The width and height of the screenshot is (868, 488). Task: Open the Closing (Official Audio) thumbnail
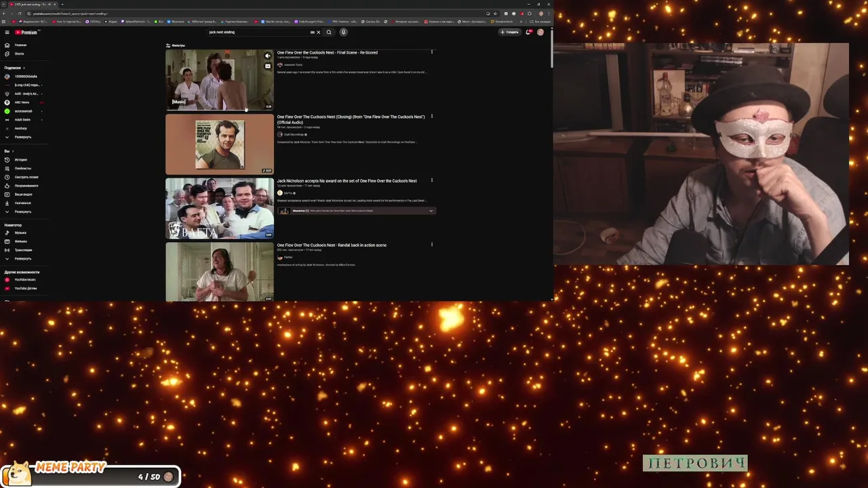point(219,144)
